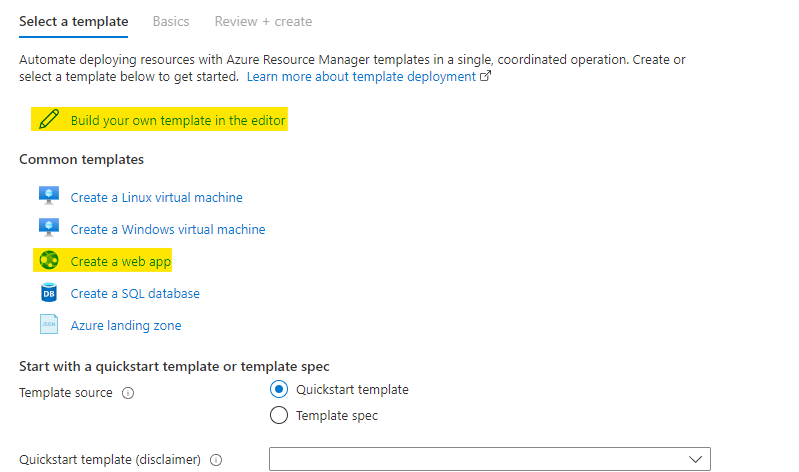The image size is (799, 472).
Task: Select the Quickstart template radio button
Action: [x=279, y=390]
